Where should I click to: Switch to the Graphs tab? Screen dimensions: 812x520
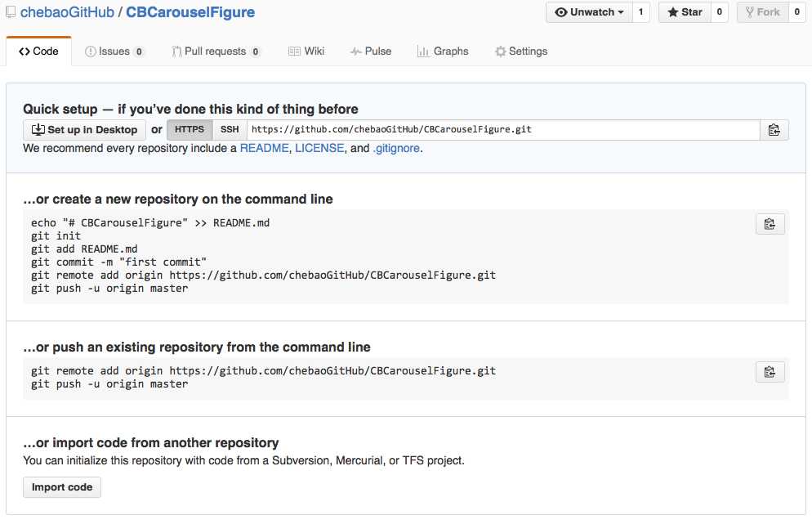pyautogui.click(x=443, y=52)
